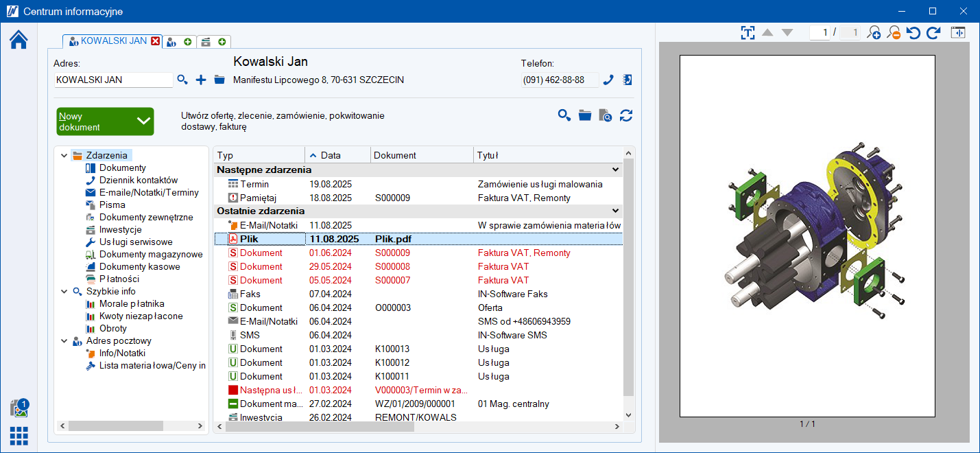980x453 pixels.
Task: Click the phone dial icon beside the number
Action: pos(608,80)
